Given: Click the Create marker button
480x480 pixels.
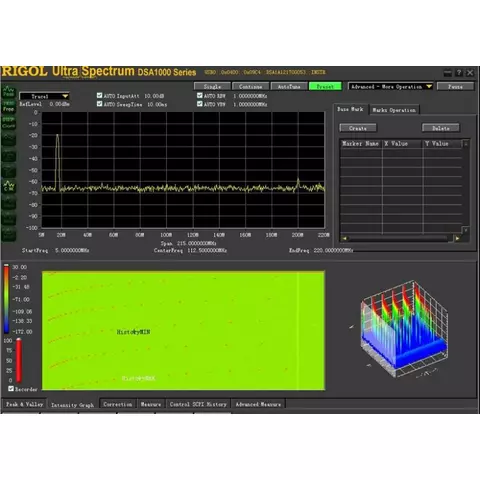Looking at the screenshot, I should click(x=358, y=128).
